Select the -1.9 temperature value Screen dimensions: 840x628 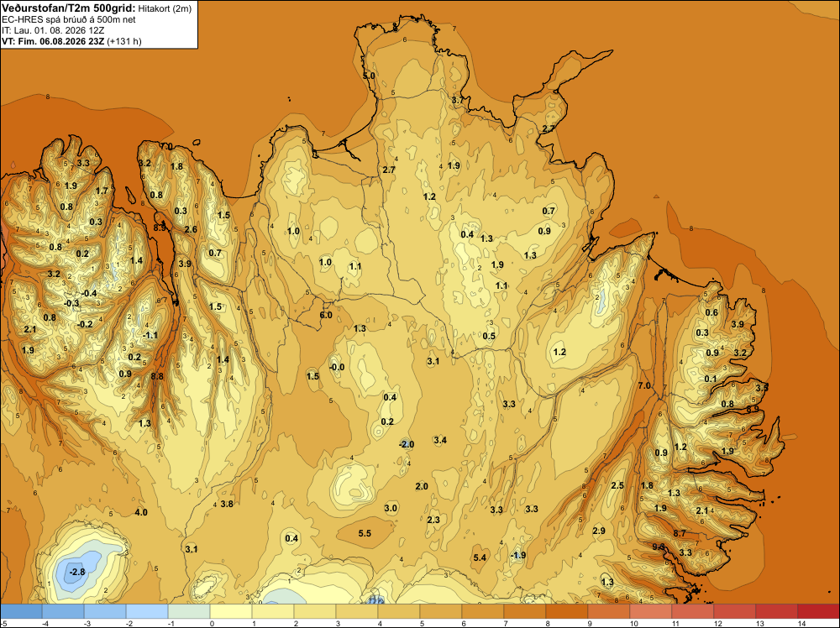click(518, 555)
